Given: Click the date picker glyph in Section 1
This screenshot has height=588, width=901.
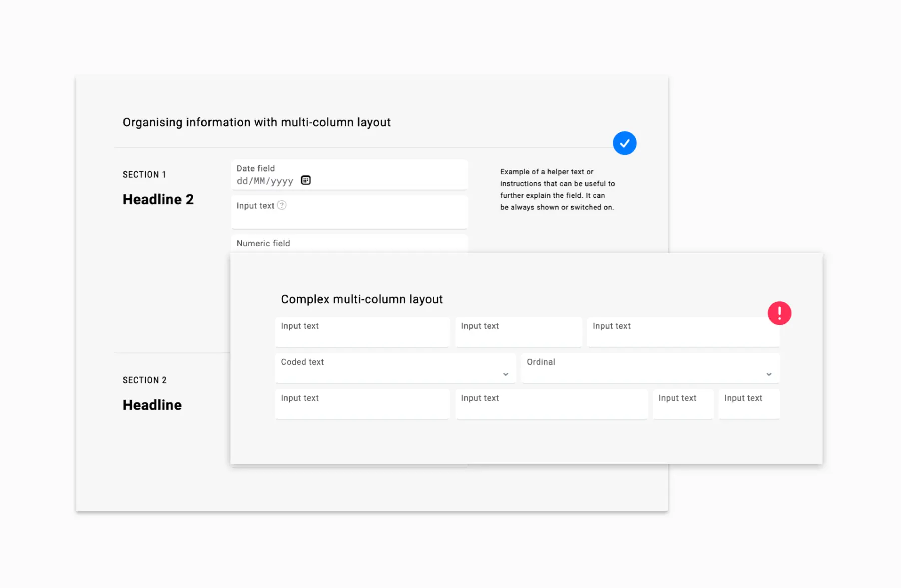Looking at the screenshot, I should tap(306, 180).
